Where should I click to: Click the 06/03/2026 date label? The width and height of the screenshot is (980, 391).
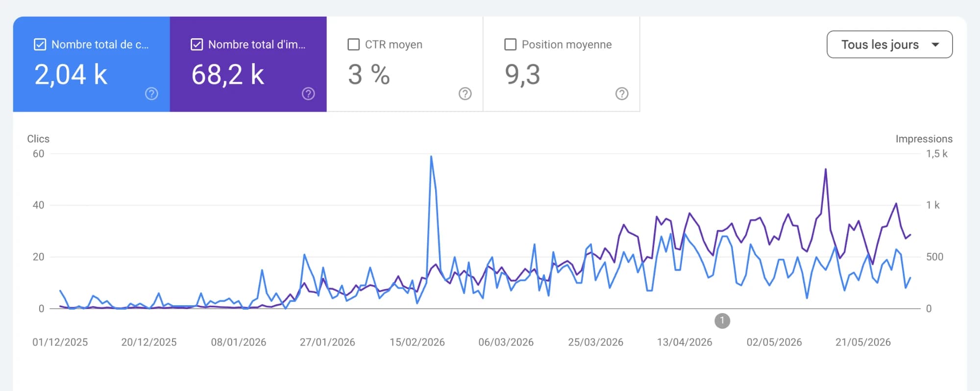506,342
